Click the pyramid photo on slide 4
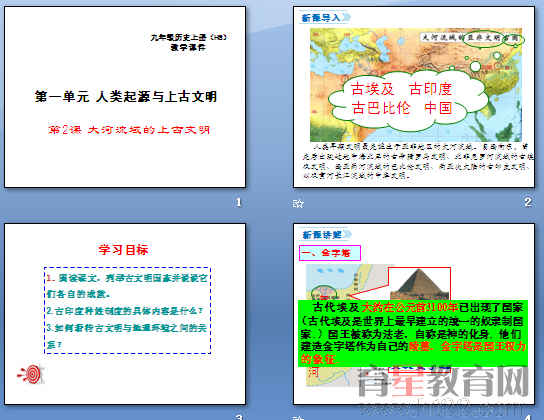 point(420,284)
